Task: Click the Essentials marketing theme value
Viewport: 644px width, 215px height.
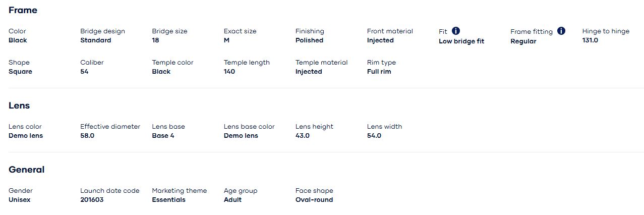Action: (168, 200)
